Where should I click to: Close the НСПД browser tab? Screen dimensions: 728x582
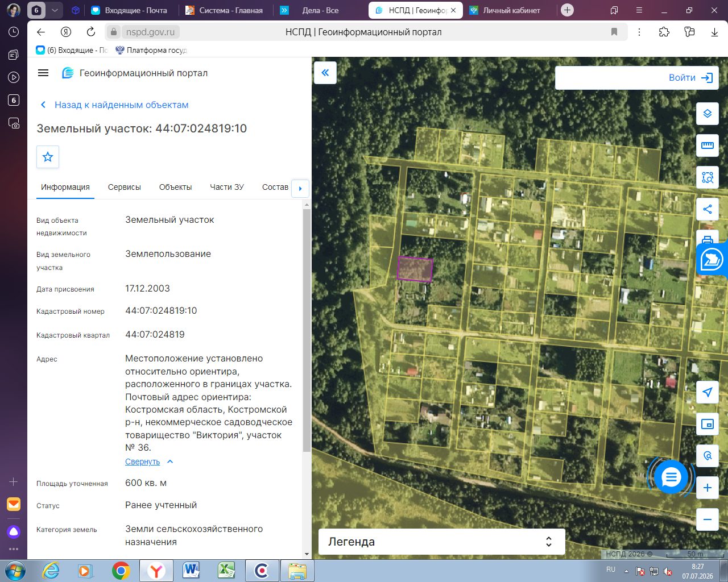(453, 10)
